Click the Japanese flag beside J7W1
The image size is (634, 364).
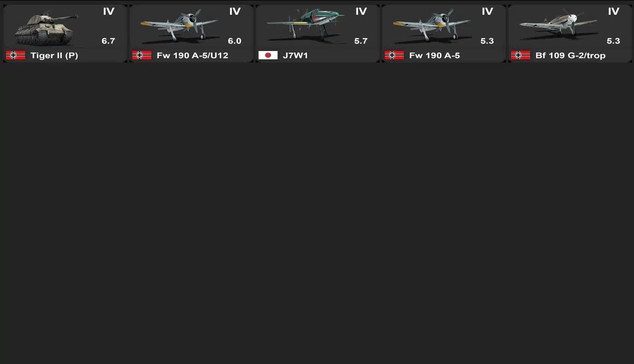268,55
